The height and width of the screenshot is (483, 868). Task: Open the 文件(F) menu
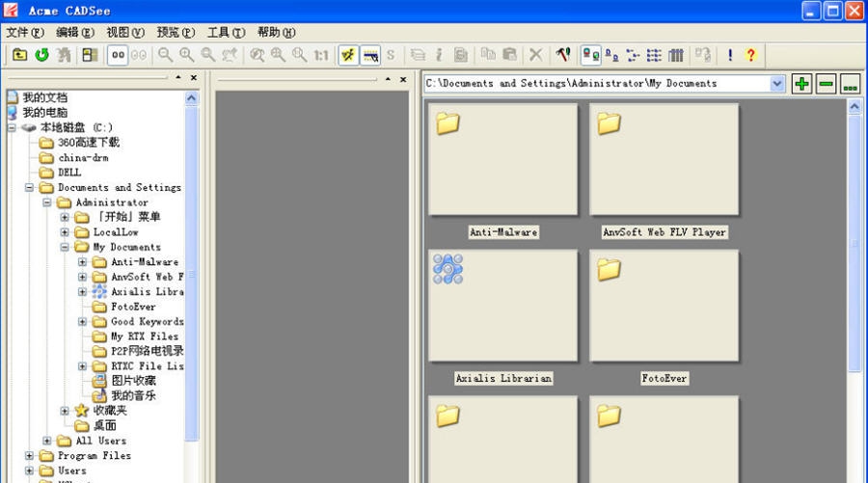25,32
